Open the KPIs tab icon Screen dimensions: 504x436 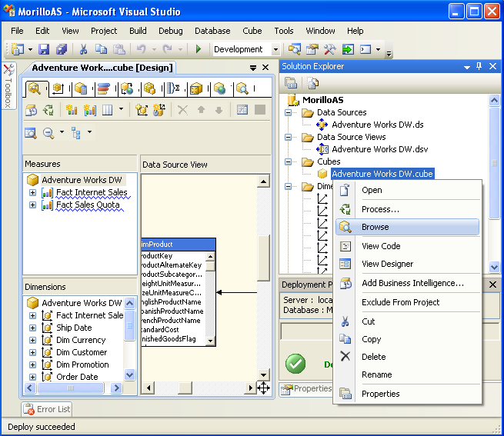(104, 88)
